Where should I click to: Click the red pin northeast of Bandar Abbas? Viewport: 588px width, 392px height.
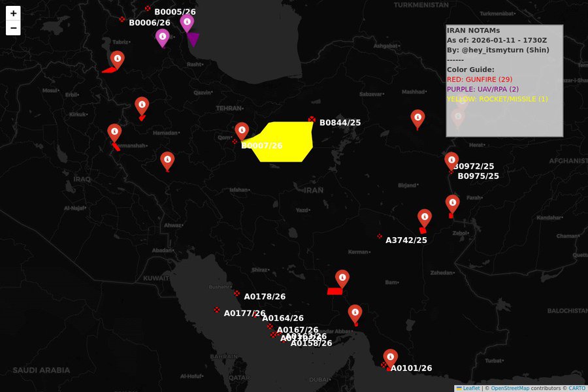(355, 314)
